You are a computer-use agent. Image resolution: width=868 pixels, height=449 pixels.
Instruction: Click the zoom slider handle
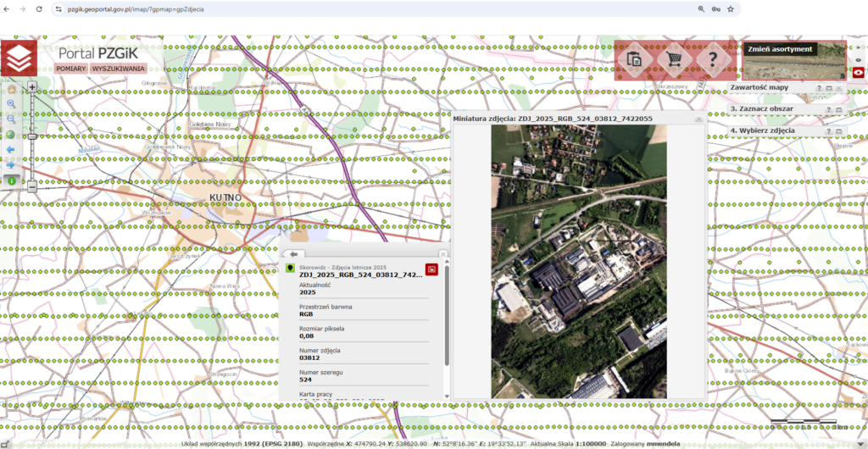click(x=32, y=136)
